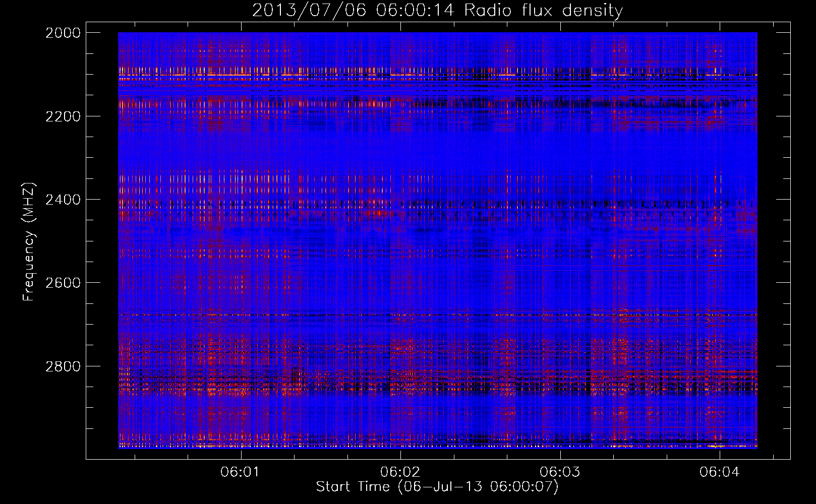Click the 2200 frequency tick label

(63, 116)
